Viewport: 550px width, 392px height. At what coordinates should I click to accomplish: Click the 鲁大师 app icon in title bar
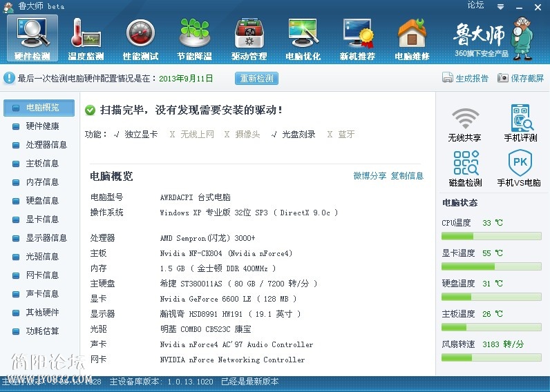(x=8, y=7)
